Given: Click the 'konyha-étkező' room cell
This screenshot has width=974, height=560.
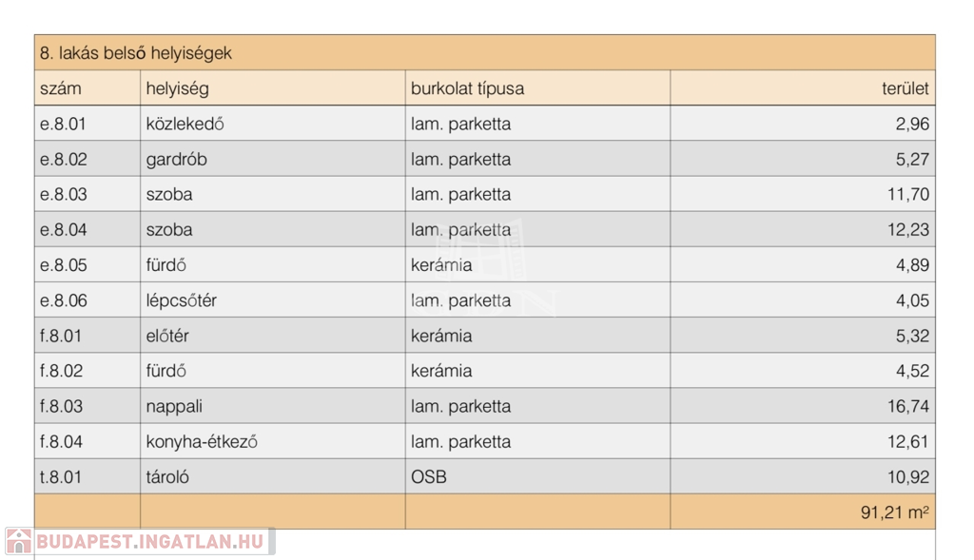Looking at the screenshot, I should point(202,441).
